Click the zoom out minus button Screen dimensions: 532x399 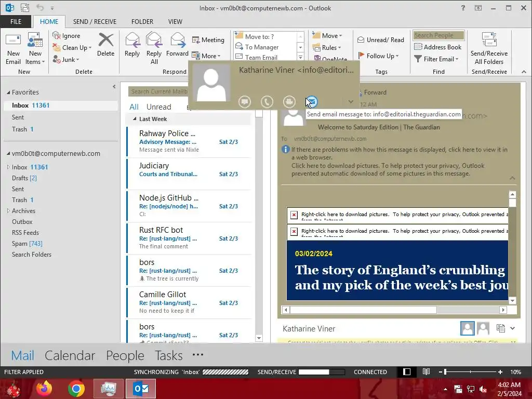(441, 372)
